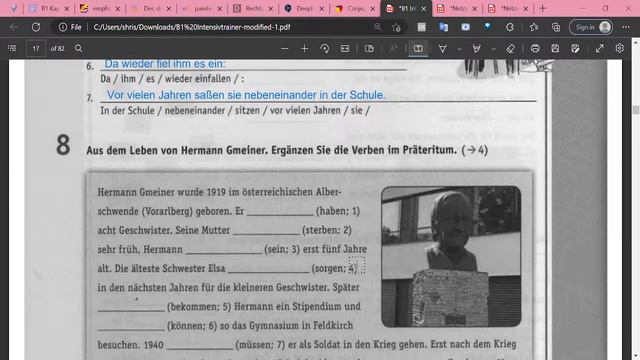Go back with the browser back arrow
The width and height of the screenshot is (640, 360).
coord(14,27)
